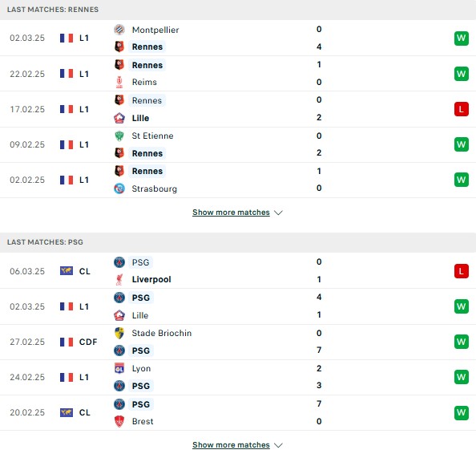This screenshot has height=462, width=476.
Task: Click the red L badge for Rennes vs Lille
Action: (x=461, y=109)
